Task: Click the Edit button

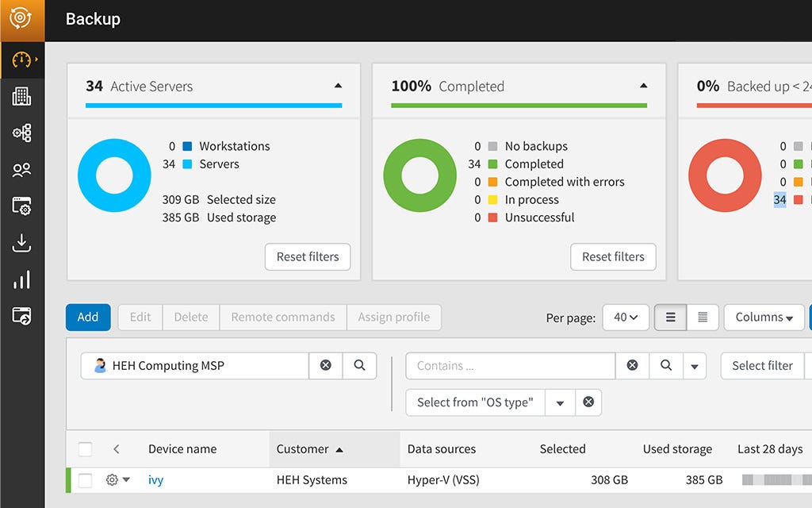Action: click(140, 317)
